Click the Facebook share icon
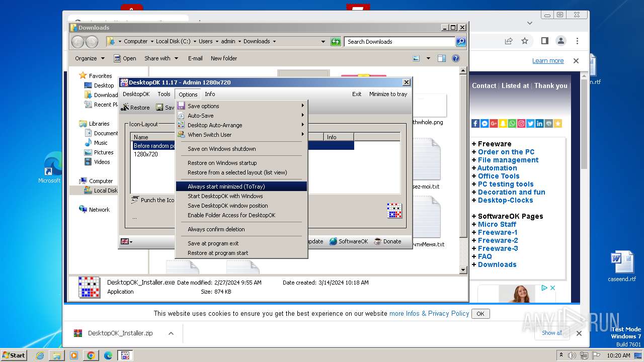This screenshot has width=644, height=362. (475, 124)
